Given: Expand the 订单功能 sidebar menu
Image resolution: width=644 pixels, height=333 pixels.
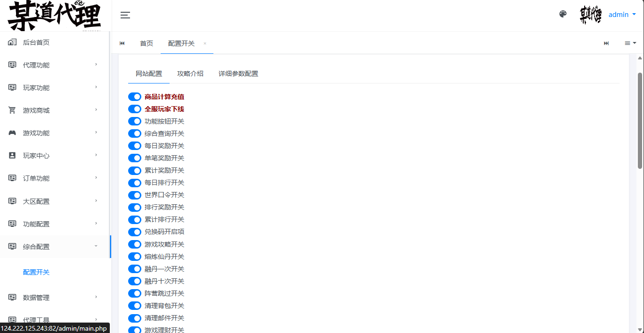Looking at the screenshot, I should click(55, 178).
